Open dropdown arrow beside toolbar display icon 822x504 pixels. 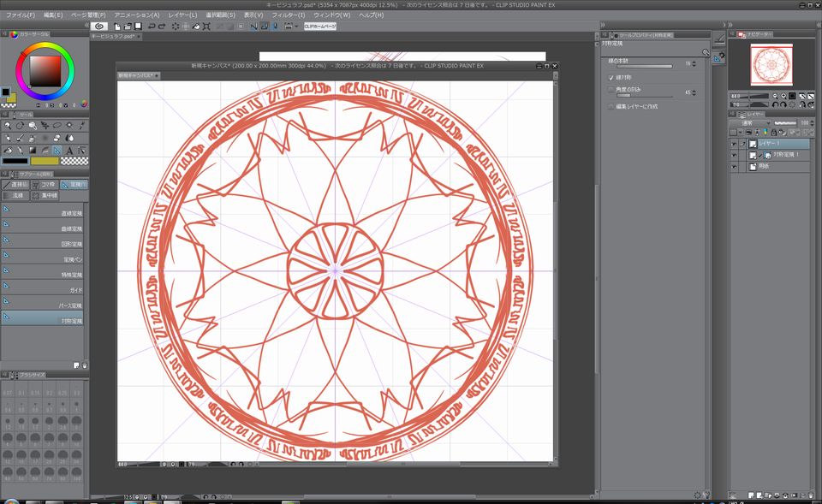[x=296, y=27]
